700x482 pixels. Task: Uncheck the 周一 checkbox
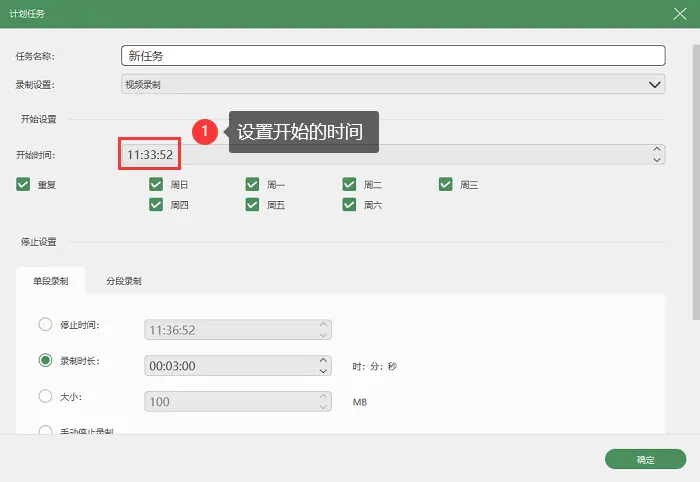252,184
